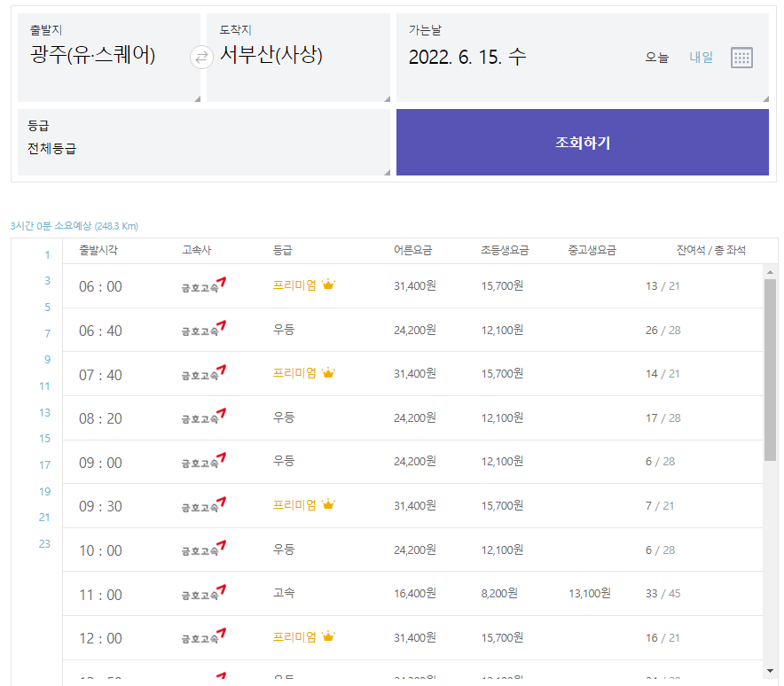Click the 금호고속 logo in the 09:00 row

(x=204, y=461)
